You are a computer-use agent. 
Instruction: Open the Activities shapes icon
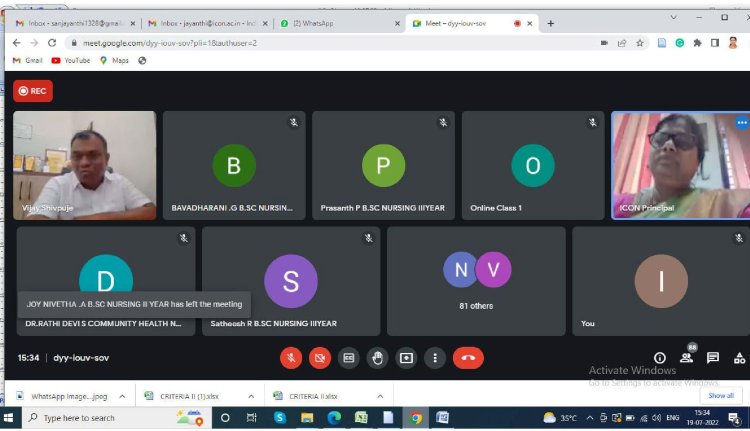(739, 358)
